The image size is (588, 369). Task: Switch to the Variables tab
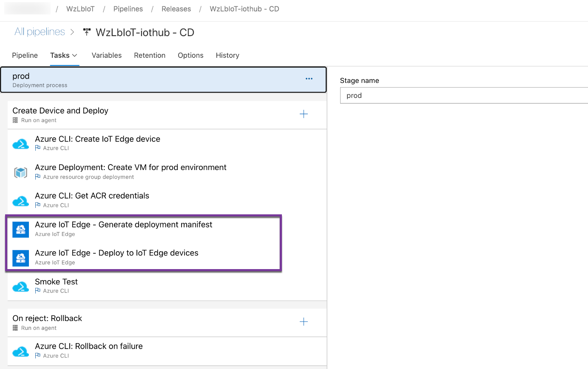[107, 55]
